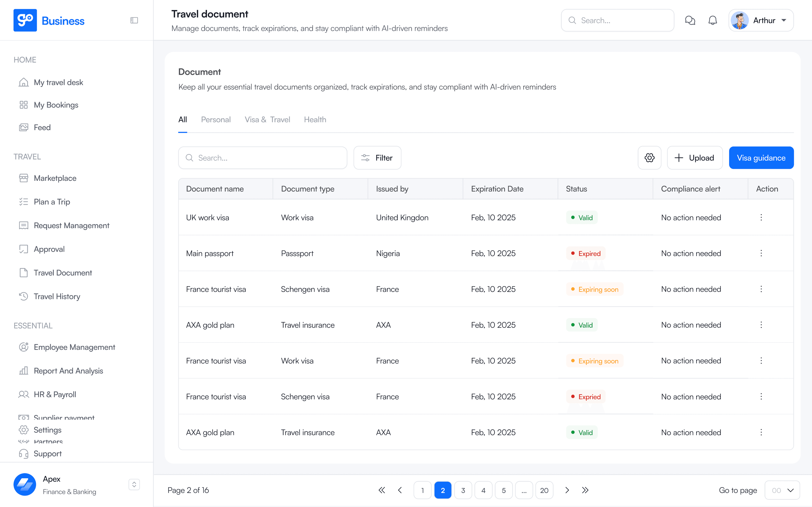The image size is (812, 507).
Task: Open table settings gear icon
Action: tap(649, 158)
